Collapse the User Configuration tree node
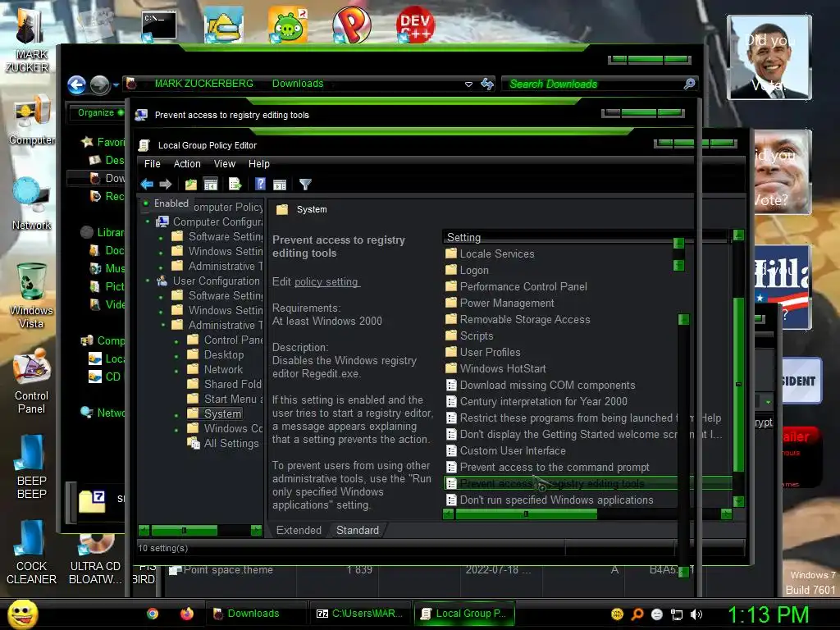Image resolution: width=840 pixels, height=630 pixels. [x=148, y=281]
